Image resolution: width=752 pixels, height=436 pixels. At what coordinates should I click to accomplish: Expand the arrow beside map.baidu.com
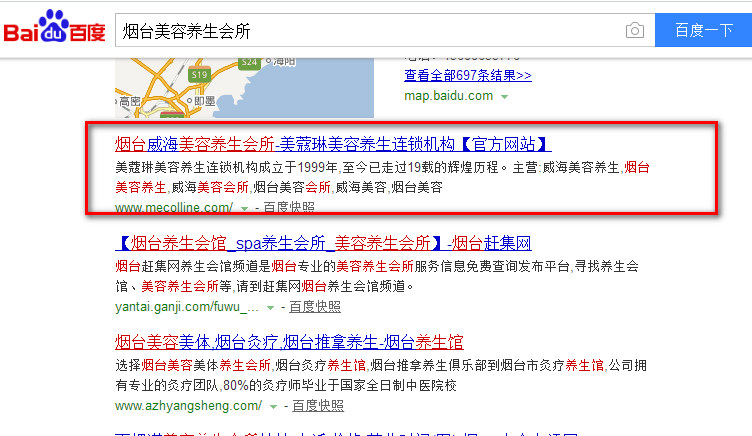tap(505, 97)
